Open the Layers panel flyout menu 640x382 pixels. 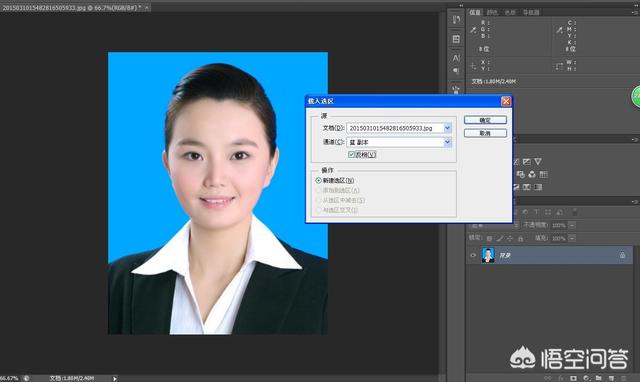tap(635, 202)
